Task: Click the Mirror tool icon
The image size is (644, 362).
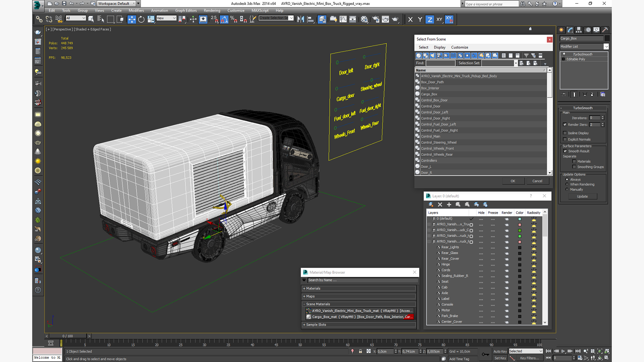Action: click(x=301, y=19)
